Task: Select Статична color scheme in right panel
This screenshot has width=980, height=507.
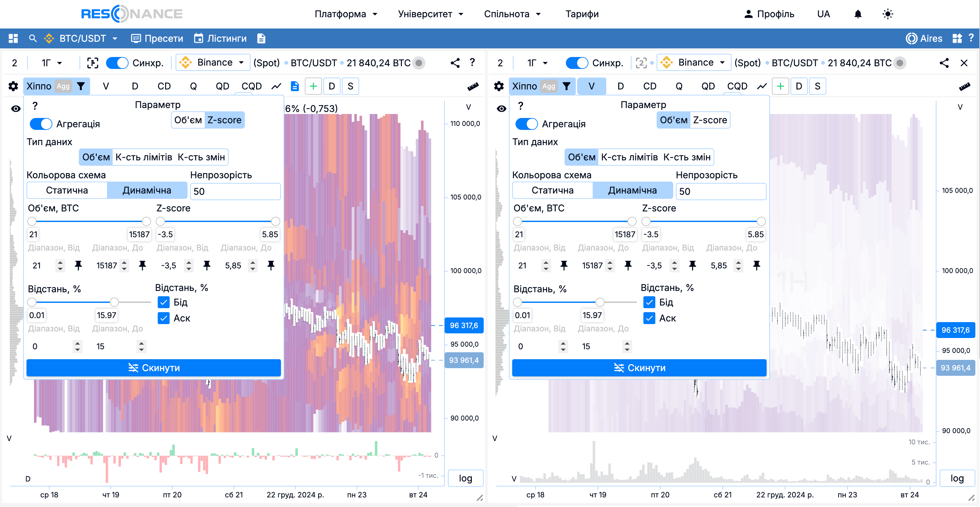Action: coord(552,190)
